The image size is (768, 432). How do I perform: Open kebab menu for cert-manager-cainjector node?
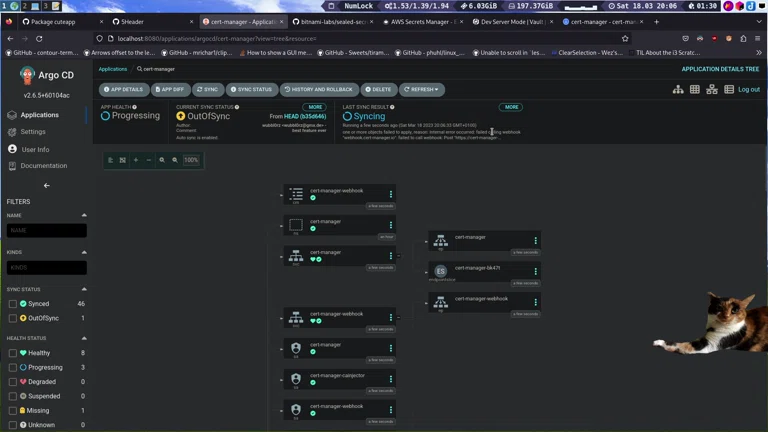coord(391,379)
